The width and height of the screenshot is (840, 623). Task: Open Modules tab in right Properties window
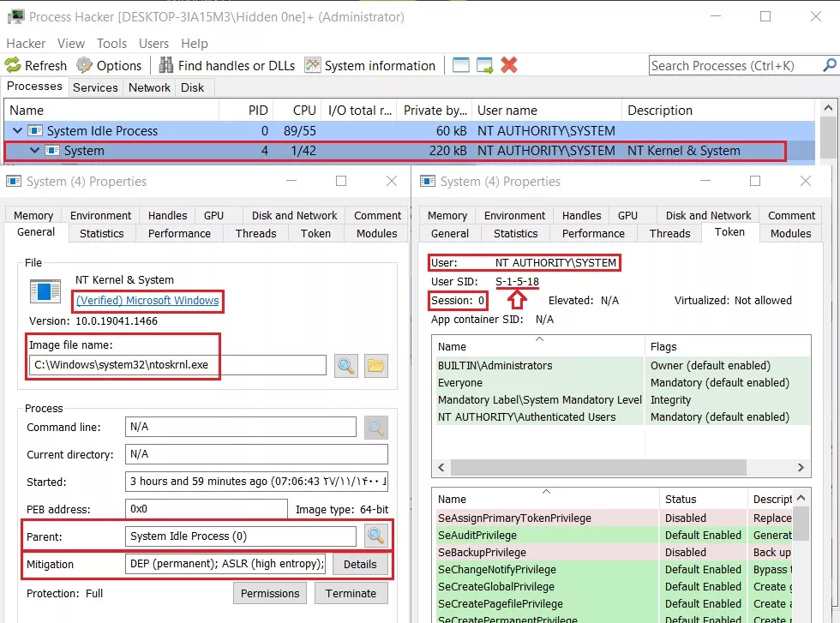pyautogui.click(x=790, y=234)
